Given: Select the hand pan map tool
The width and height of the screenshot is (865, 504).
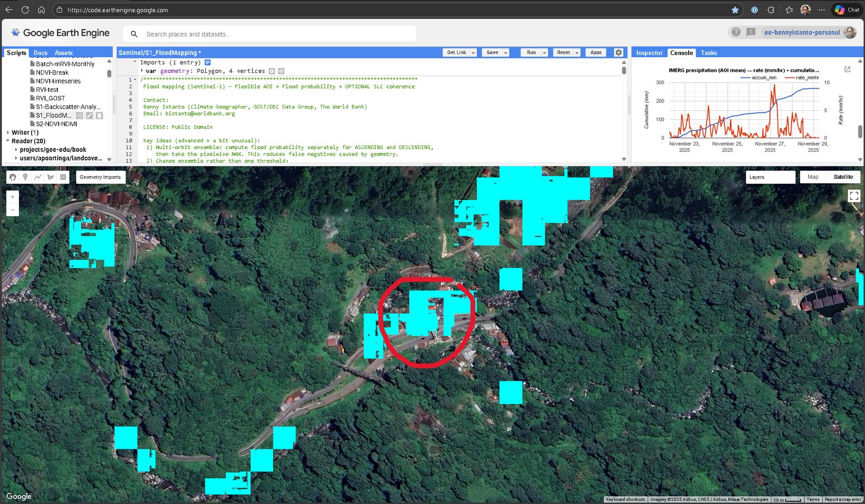Looking at the screenshot, I should click(12, 177).
